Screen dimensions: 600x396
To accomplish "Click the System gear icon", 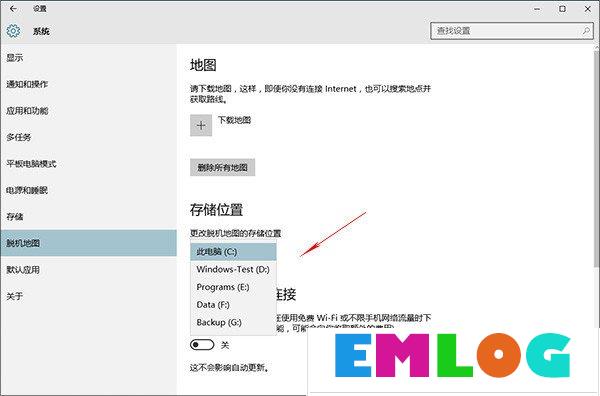I will click(x=13, y=31).
